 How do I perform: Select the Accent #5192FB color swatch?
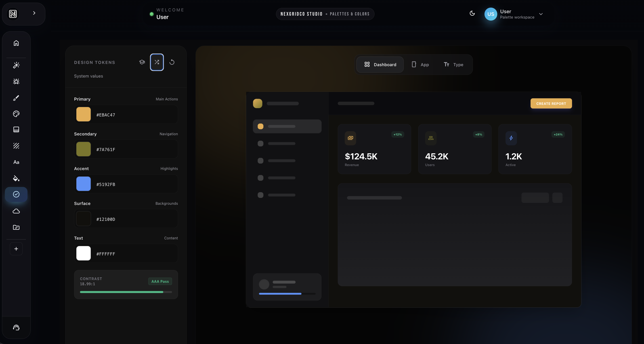[x=83, y=184]
